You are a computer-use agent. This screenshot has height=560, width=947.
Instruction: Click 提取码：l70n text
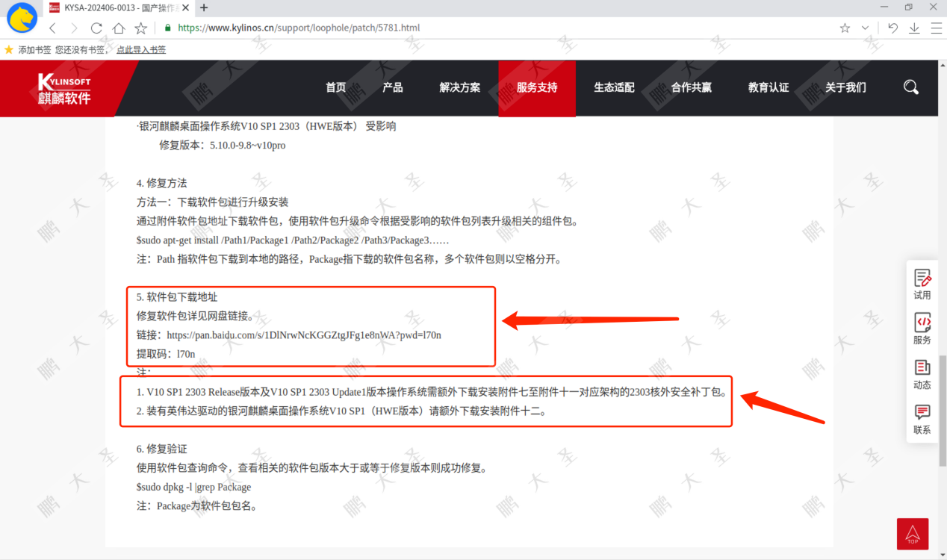pyautogui.click(x=166, y=354)
